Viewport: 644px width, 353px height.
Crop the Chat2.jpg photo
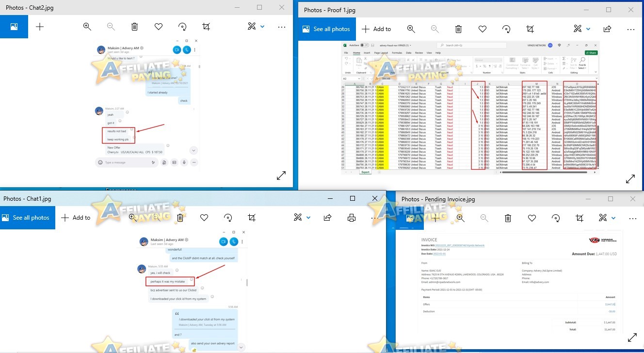(206, 27)
